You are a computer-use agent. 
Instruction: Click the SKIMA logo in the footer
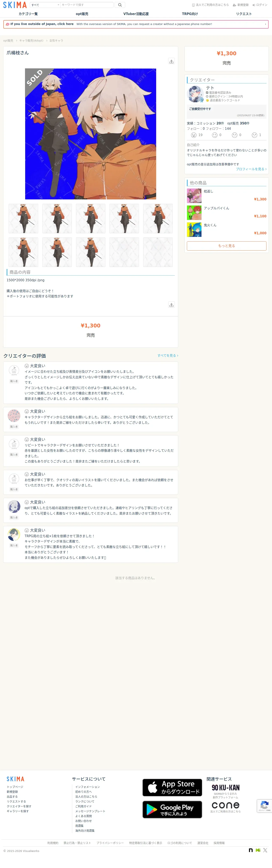coord(15,779)
